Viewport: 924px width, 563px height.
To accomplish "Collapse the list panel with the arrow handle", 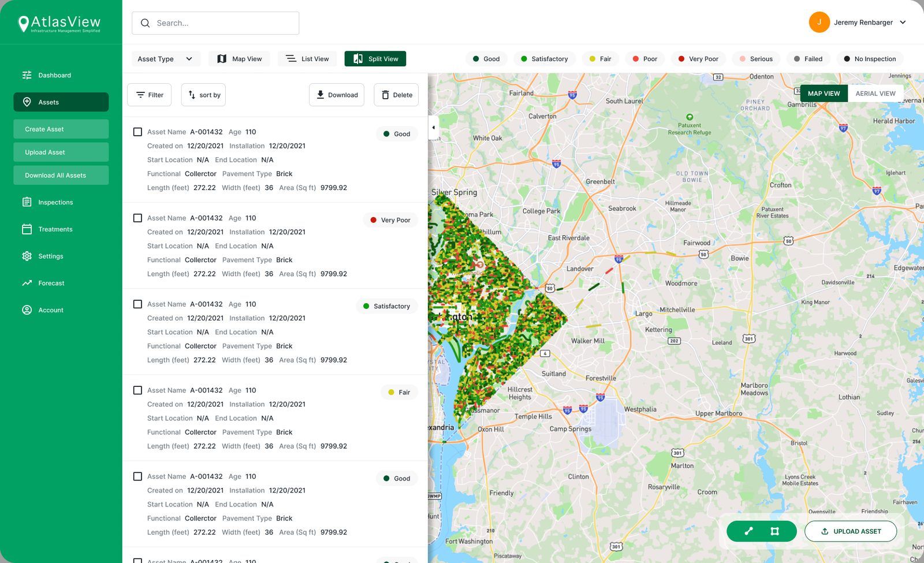I will click(433, 127).
